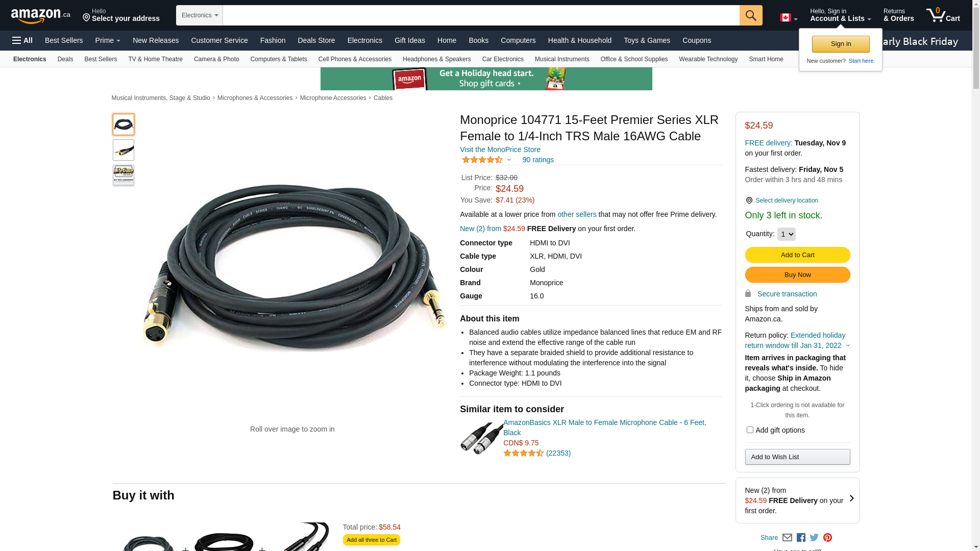980x551 pixels.
Task: Open the other sellers link
Action: [577, 214]
